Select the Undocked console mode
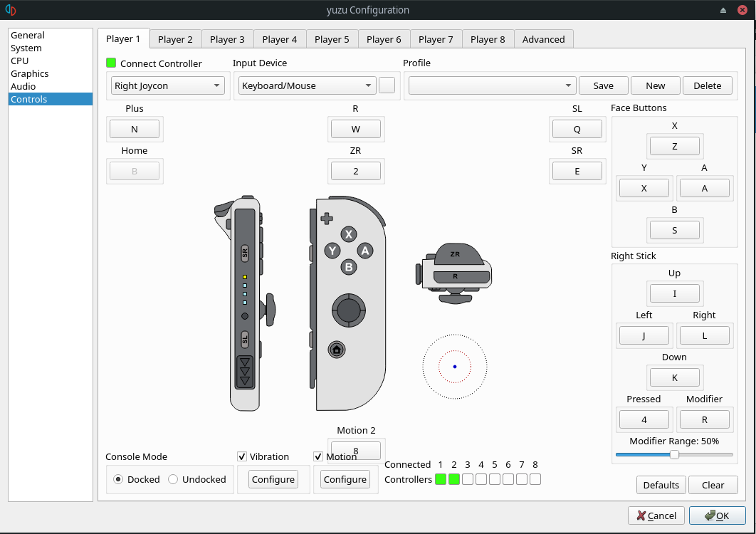This screenshot has height=534, width=756. 173,479
